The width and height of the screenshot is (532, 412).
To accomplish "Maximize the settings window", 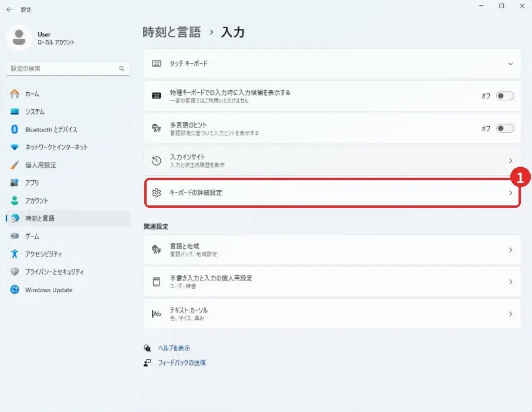I will tap(501, 6).
